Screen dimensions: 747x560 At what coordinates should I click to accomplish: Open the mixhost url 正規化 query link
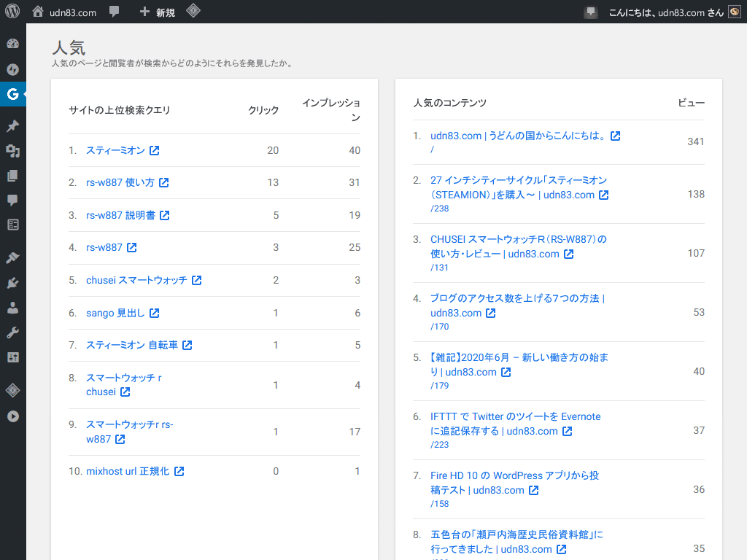(135, 471)
